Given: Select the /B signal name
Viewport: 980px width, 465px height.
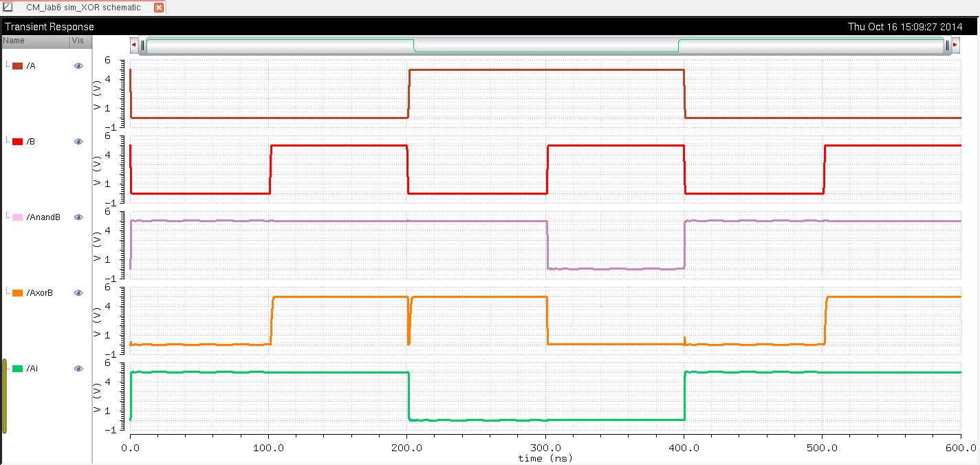Looking at the screenshot, I should click(x=31, y=141).
